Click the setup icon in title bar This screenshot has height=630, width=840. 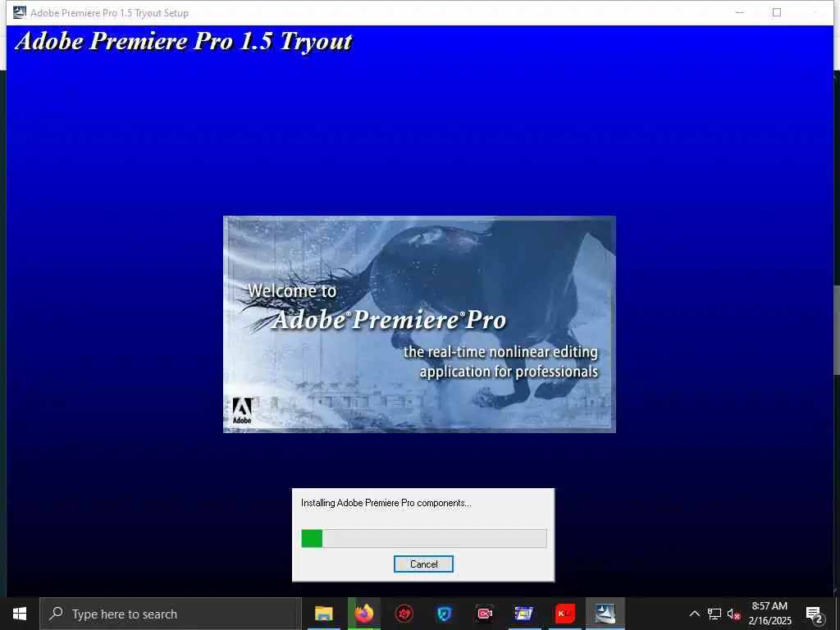20,12
